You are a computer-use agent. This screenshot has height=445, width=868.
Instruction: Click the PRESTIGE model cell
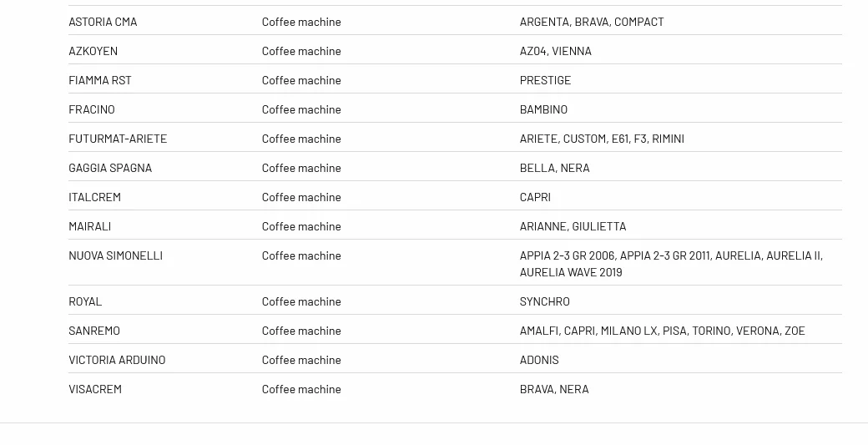click(x=545, y=80)
